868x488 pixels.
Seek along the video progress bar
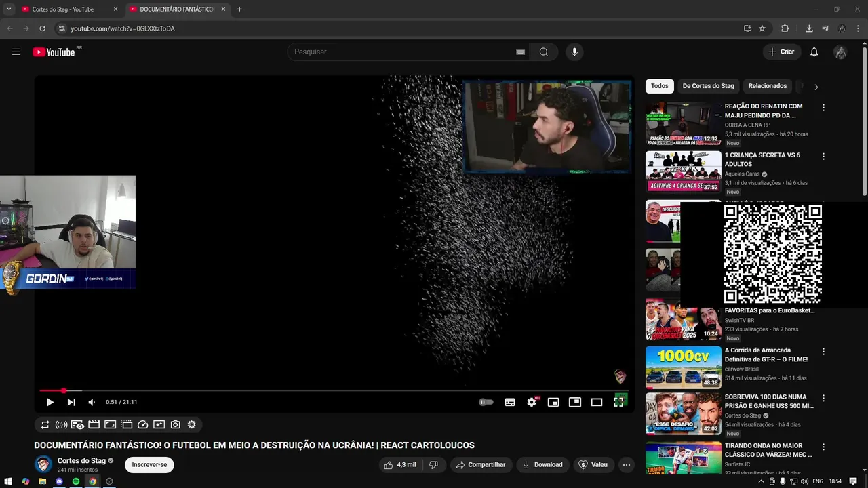334,390
